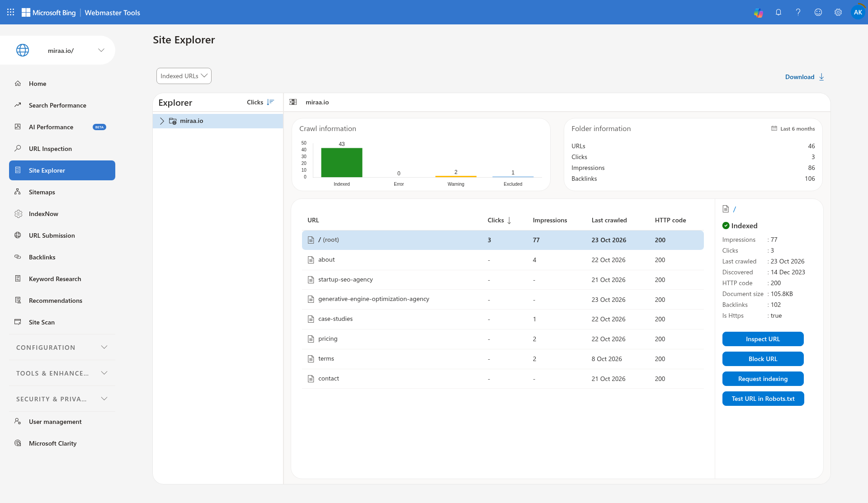Open the IndexNow page

(x=62, y=214)
